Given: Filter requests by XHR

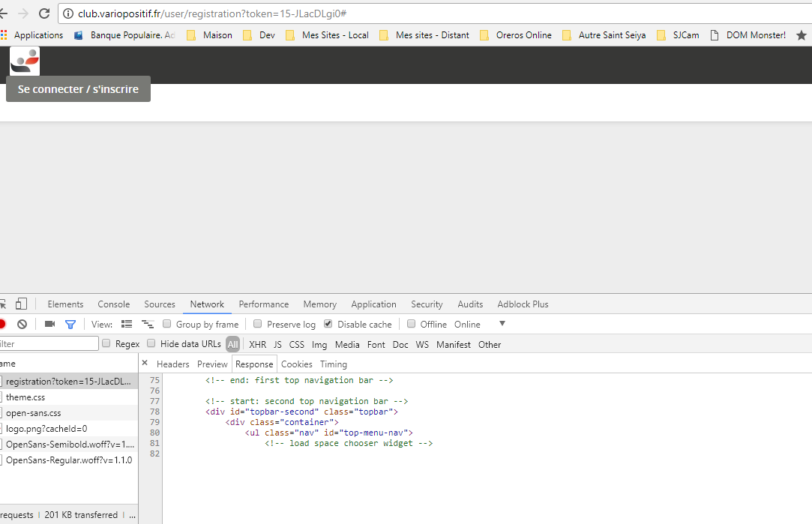Looking at the screenshot, I should pos(257,344).
